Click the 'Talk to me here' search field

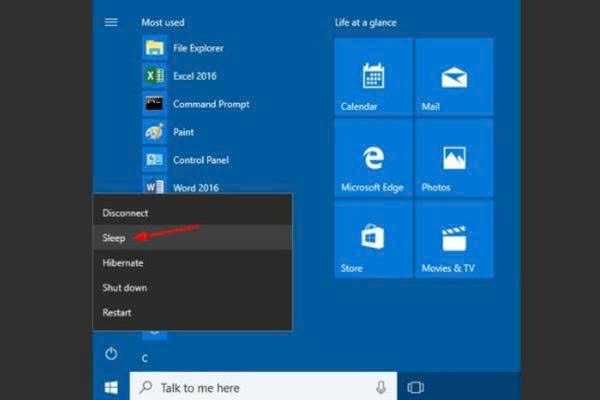(263, 386)
